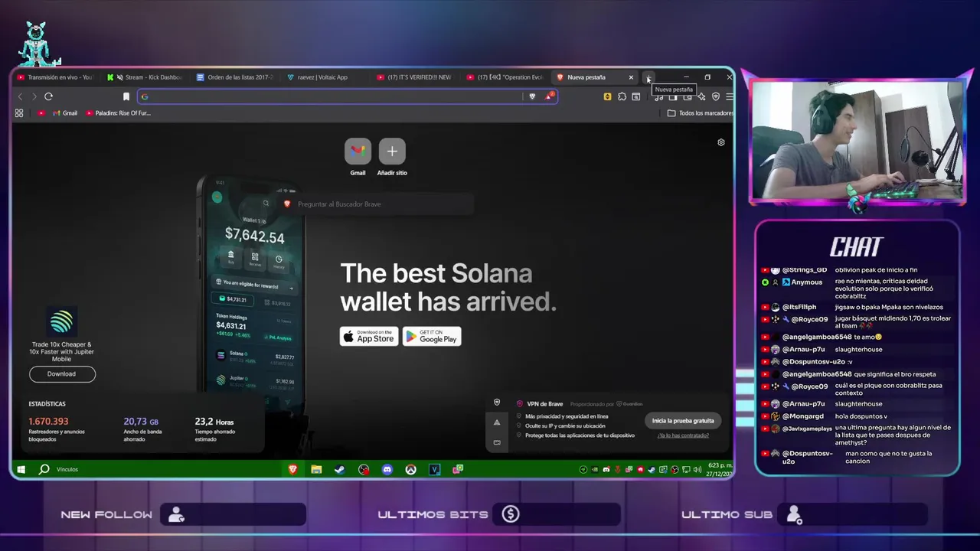980x551 pixels.
Task: Click the Añadir sitio plus tile
Action: 392,152
